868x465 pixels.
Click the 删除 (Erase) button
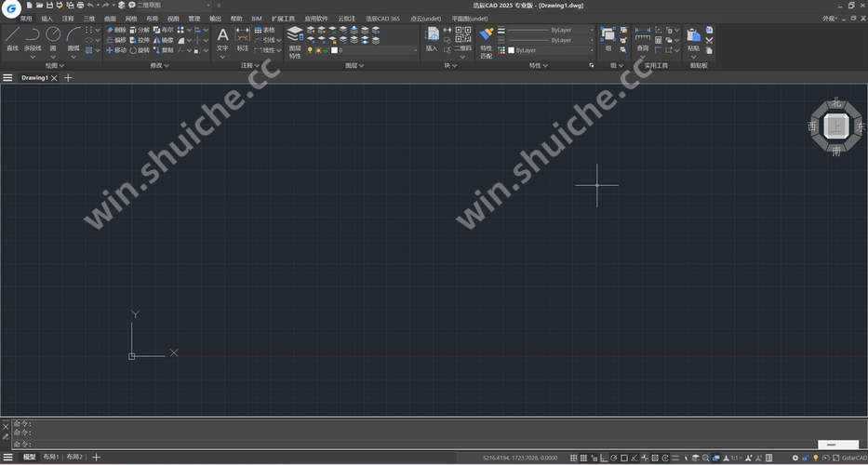(x=116, y=30)
